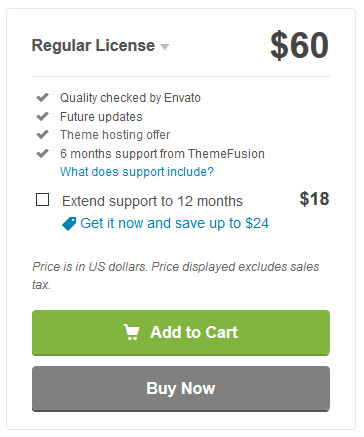364x437 pixels.
Task: Click checkmark icon beside Theme hosting offer
Action: (43, 135)
